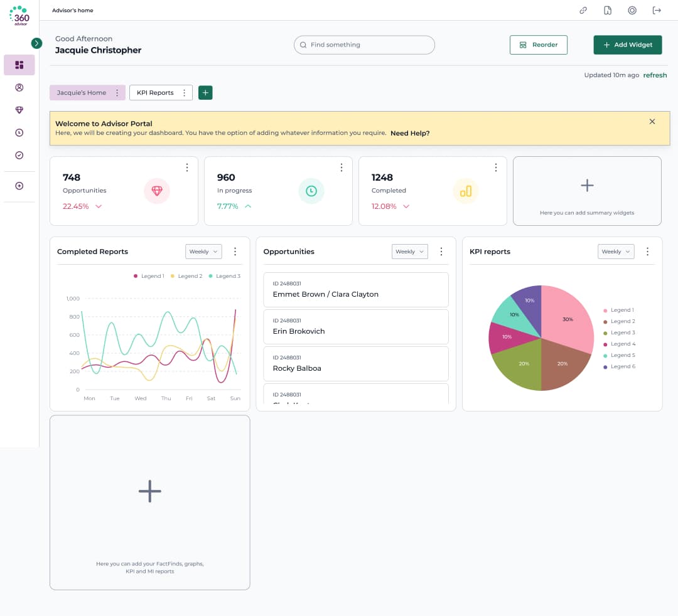Expand the sidebar with the green arrow
This screenshot has height=616, width=678.
click(37, 43)
